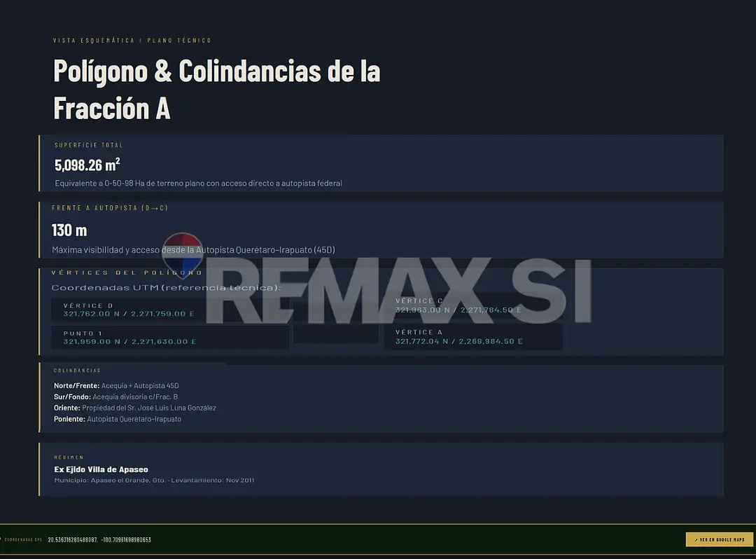The width and height of the screenshot is (756, 559).
Task: Click the Norte/Frente boundary line
Action: [116, 385]
